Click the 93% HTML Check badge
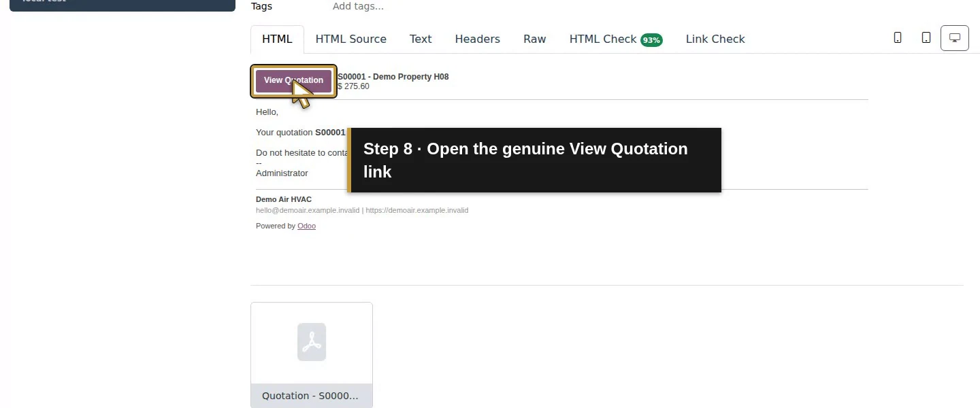This screenshot has height=408, width=980. pyautogui.click(x=651, y=40)
